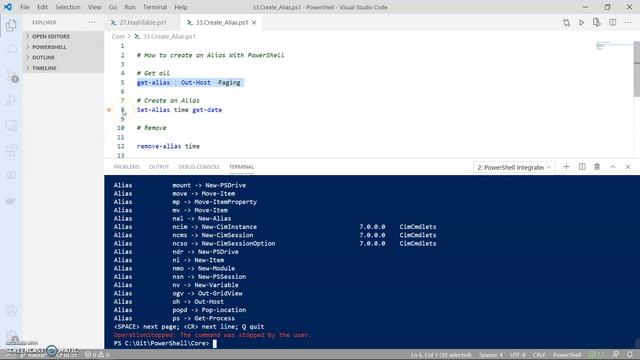Select the Terminal panel tab
This screenshot has height=360, width=640.
pyautogui.click(x=241, y=167)
